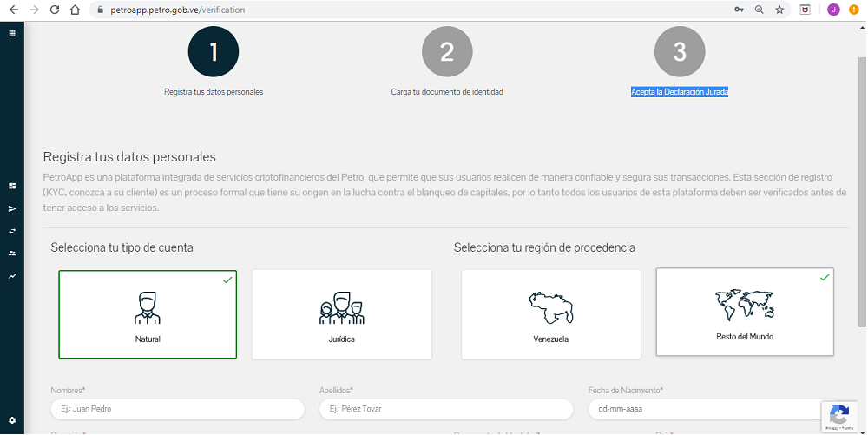
Task: Click 'Registra tus datos personales' step label
Action: 214,92
